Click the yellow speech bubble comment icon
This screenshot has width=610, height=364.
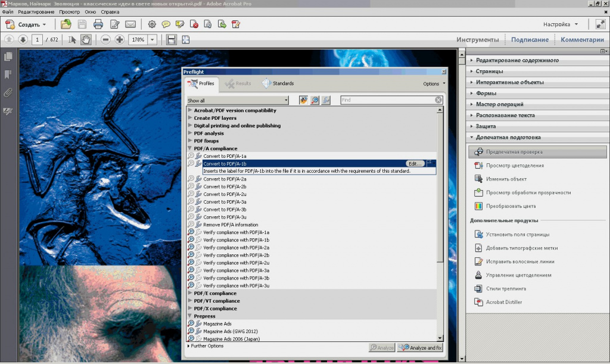coord(166,24)
